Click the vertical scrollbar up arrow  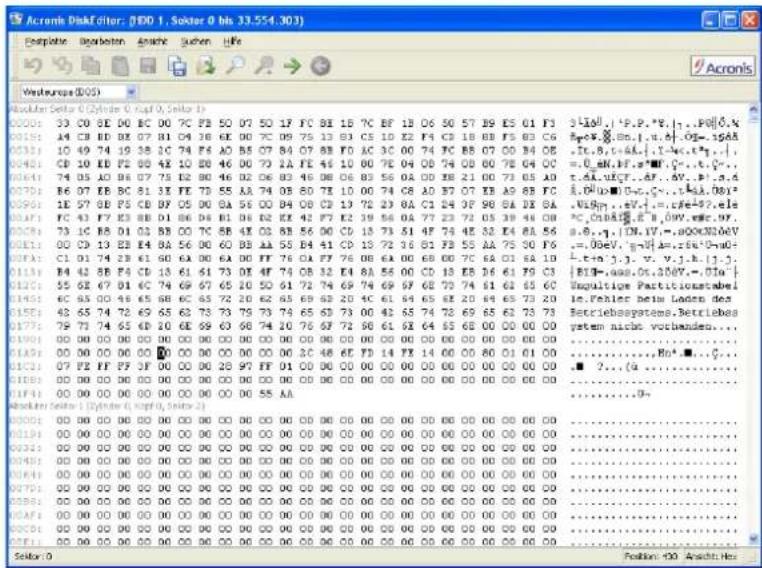[x=754, y=109]
